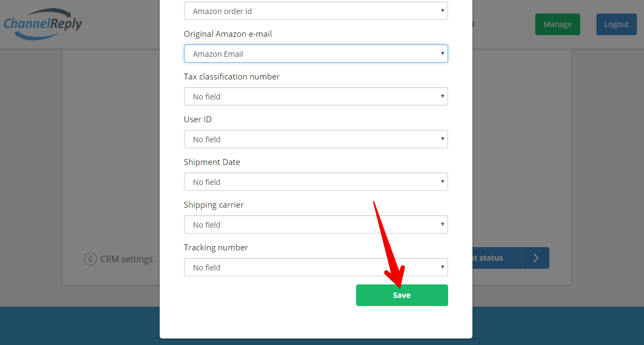Open the Original Amazon e-mail dropdown

316,54
